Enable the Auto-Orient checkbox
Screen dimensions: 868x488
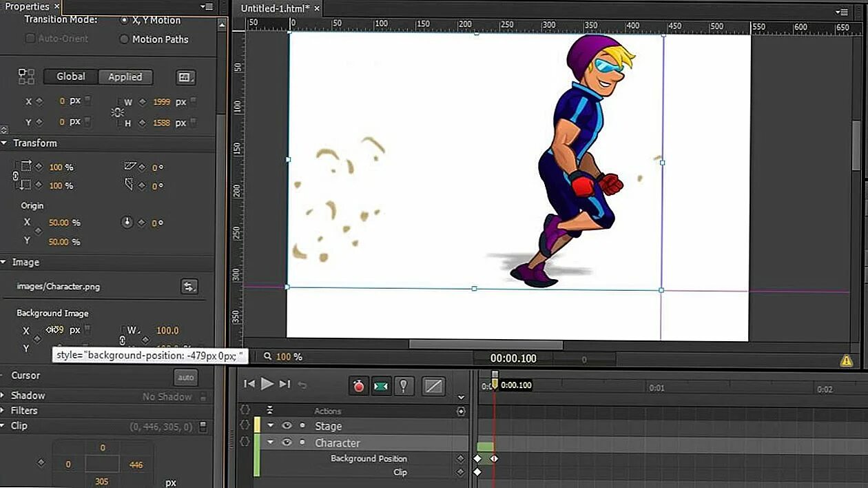[30, 39]
